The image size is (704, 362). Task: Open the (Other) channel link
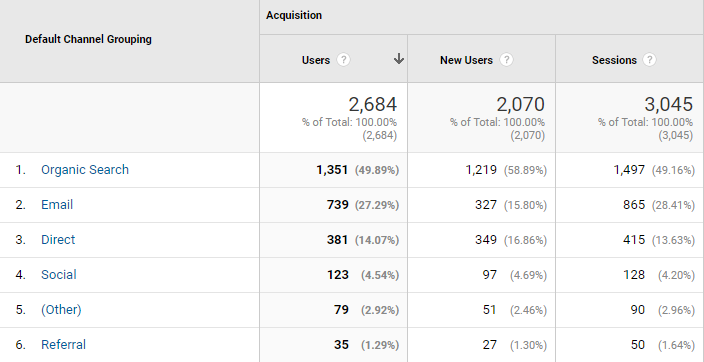tap(61, 310)
